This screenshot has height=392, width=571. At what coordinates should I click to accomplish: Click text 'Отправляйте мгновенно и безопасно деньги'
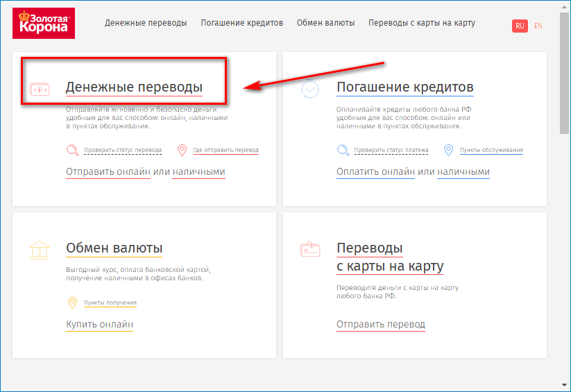coord(142,110)
